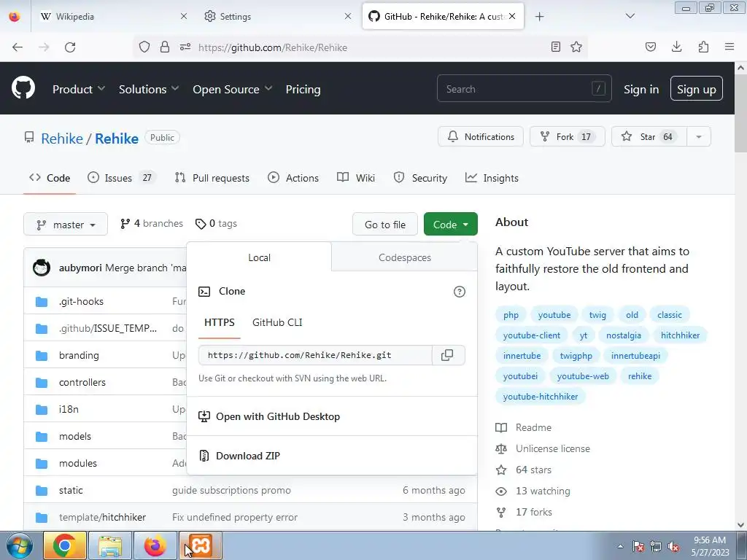747x560 pixels.
Task: Open XAMPP from the taskbar
Action: coord(201,545)
